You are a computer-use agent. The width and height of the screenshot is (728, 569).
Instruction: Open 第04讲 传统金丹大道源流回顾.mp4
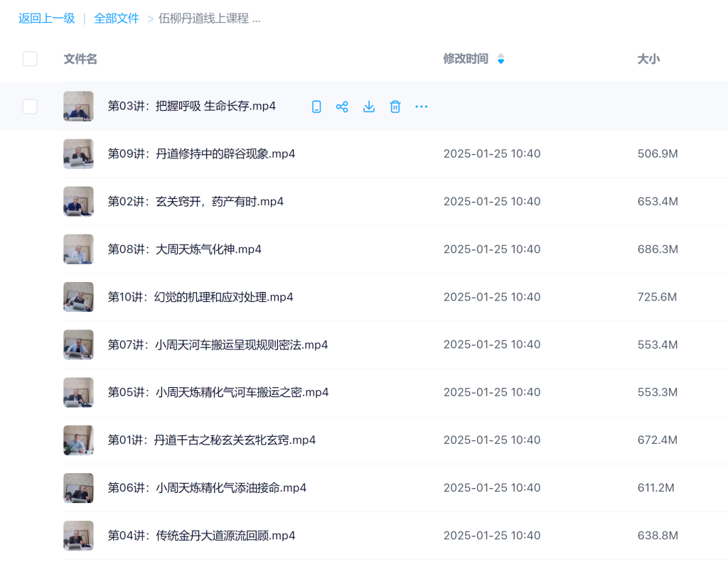pos(201,535)
